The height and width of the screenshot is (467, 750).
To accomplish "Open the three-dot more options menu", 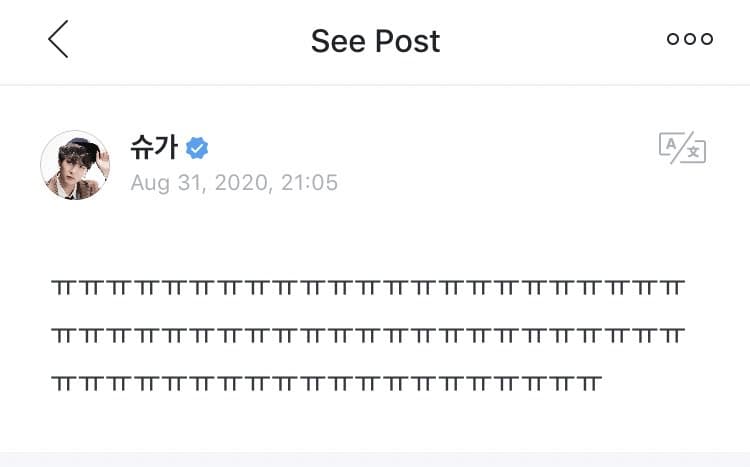I will (690, 40).
